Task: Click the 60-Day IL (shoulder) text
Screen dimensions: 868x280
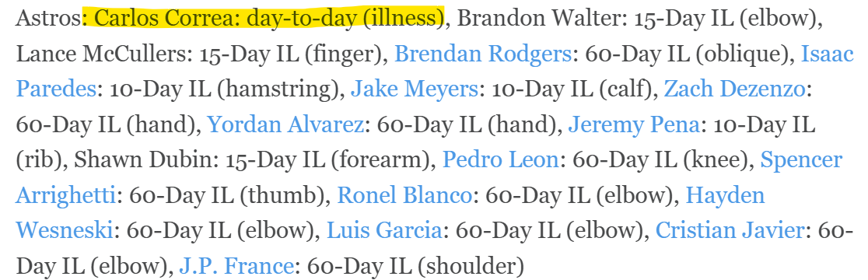Action: 415,266
